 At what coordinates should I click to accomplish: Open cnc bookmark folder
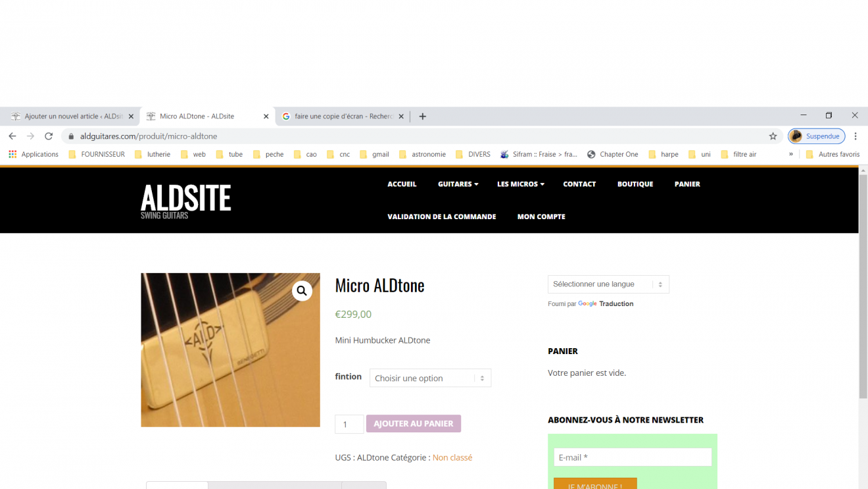(x=338, y=154)
